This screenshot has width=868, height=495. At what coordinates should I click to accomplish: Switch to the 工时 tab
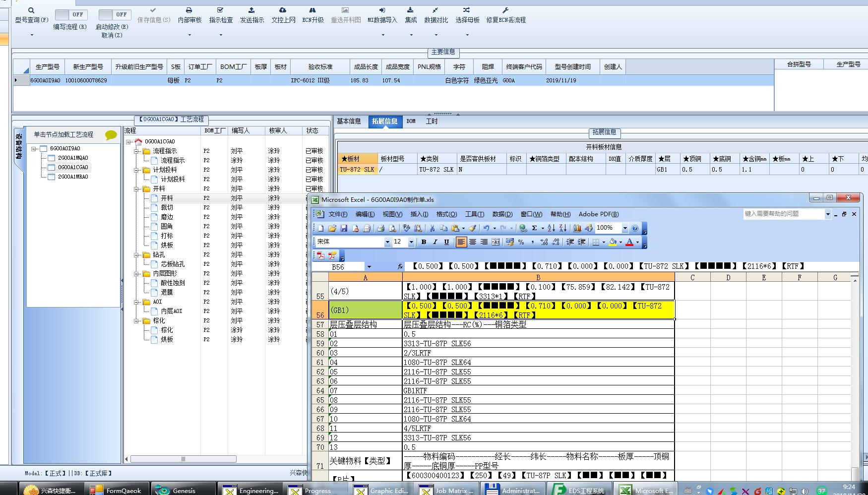[432, 121]
